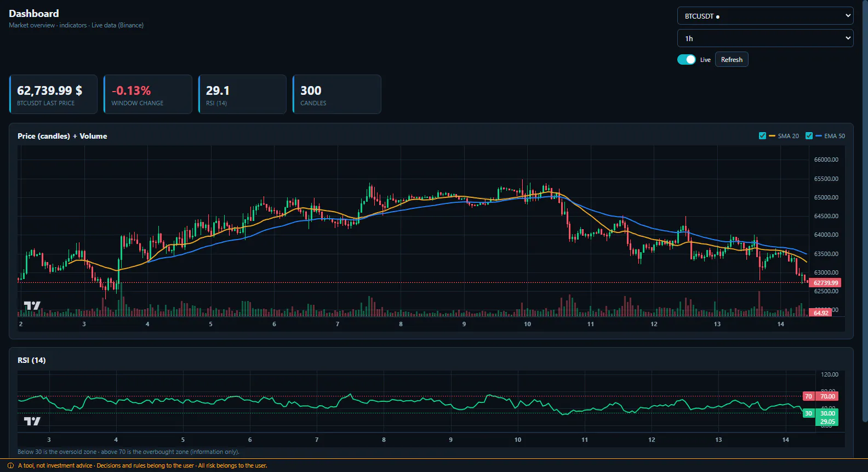
Task: Open the 1h timeframe dropdown
Action: pyautogui.click(x=765, y=38)
